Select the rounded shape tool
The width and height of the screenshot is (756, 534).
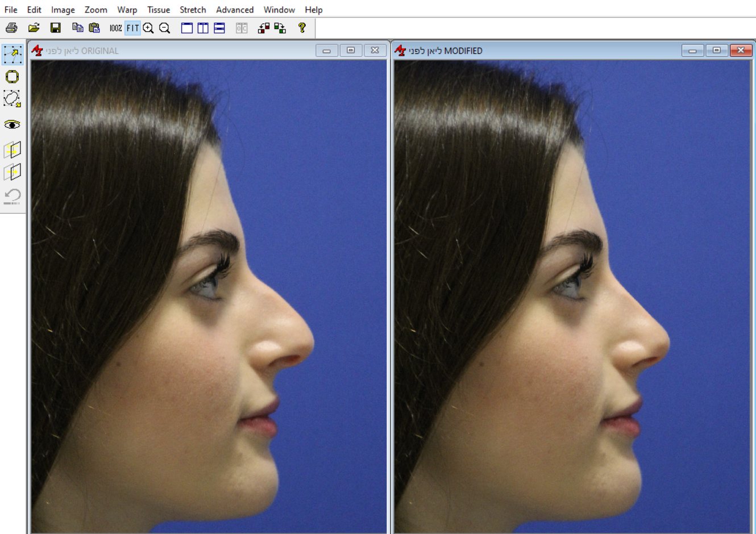(13, 77)
